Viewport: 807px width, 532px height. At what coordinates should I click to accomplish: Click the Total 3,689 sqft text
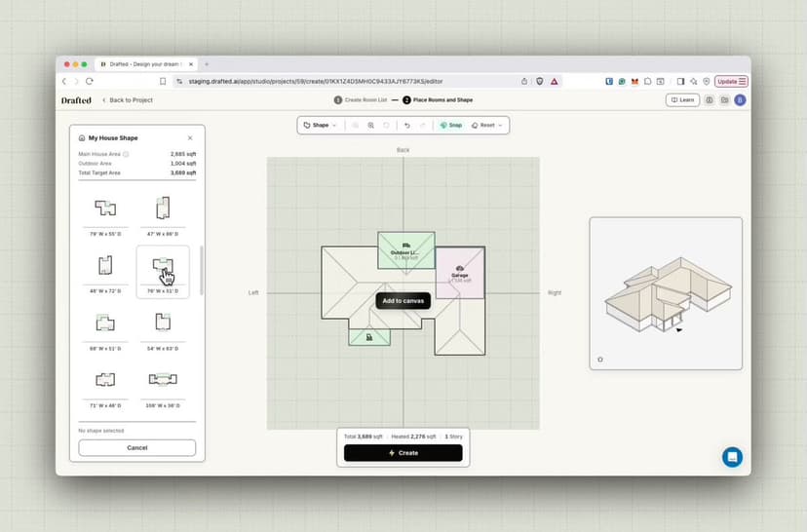pyautogui.click(x=364, y=437)
